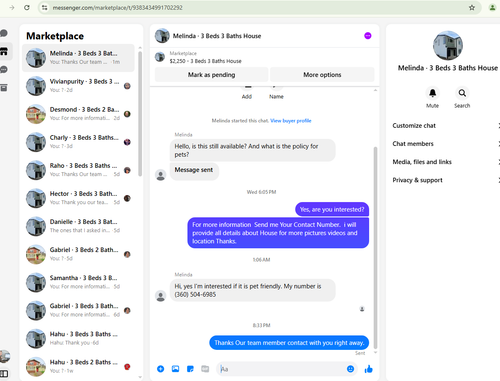Open Charly - 3 Beds 3 Baths conversation
The image size is (500, 381).
click(78, 142)
